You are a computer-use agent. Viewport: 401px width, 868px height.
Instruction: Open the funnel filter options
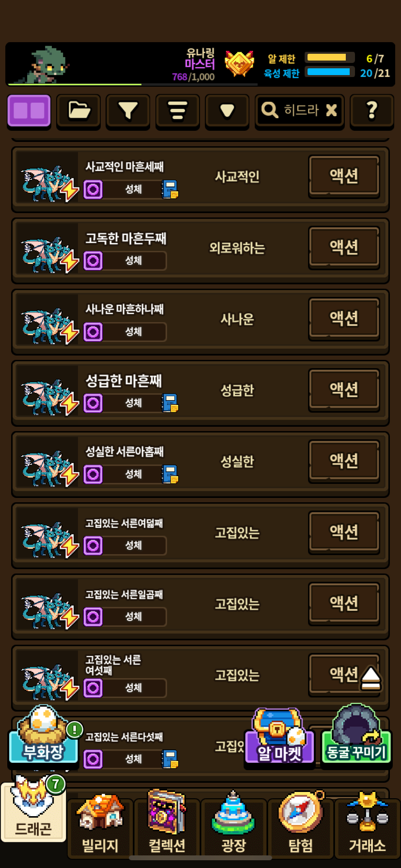click(128, 111)
